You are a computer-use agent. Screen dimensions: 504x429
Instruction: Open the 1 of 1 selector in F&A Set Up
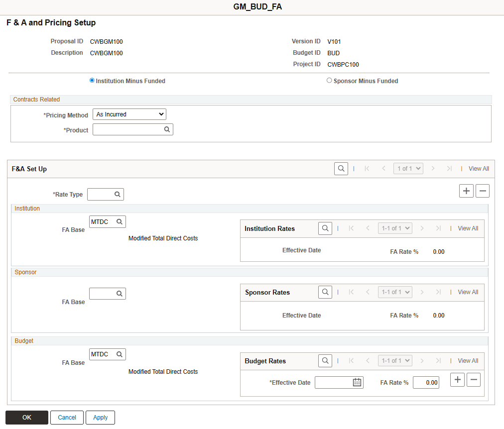click(408, 168)
